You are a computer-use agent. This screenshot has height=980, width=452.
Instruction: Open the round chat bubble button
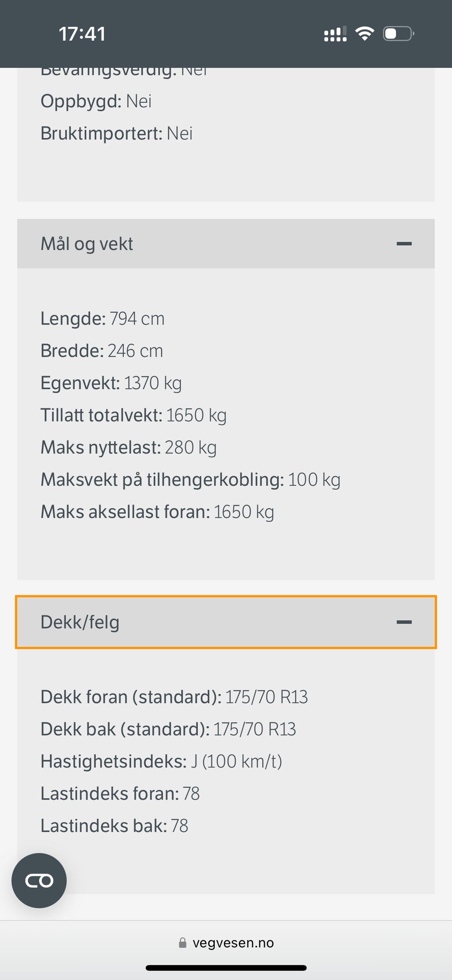coord(39,880)
